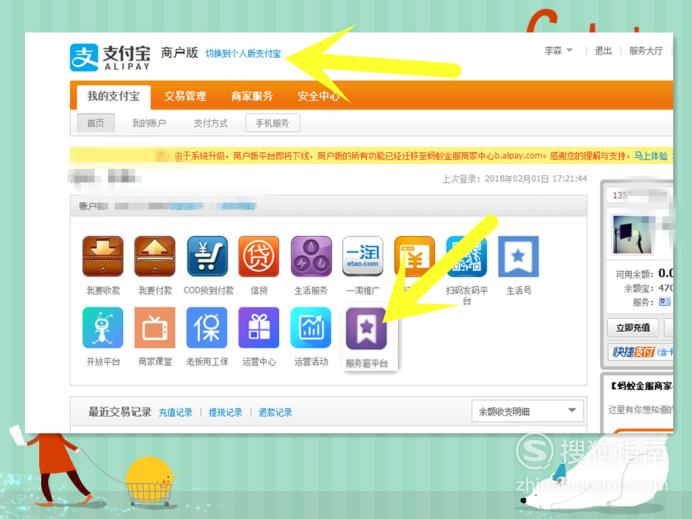Open the 运营中心 gift icon
692x519 pixels.
click(259, 327)
